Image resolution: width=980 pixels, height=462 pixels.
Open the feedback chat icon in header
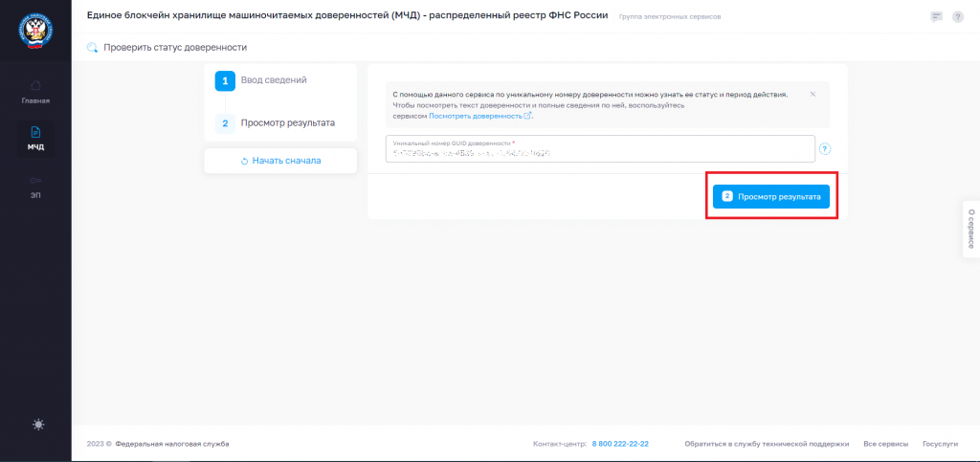(936, 17)
